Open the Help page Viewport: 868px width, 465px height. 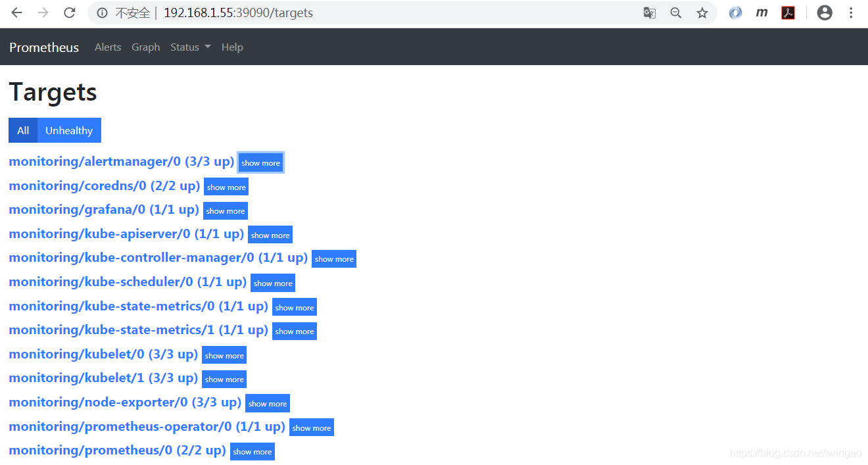232,47
